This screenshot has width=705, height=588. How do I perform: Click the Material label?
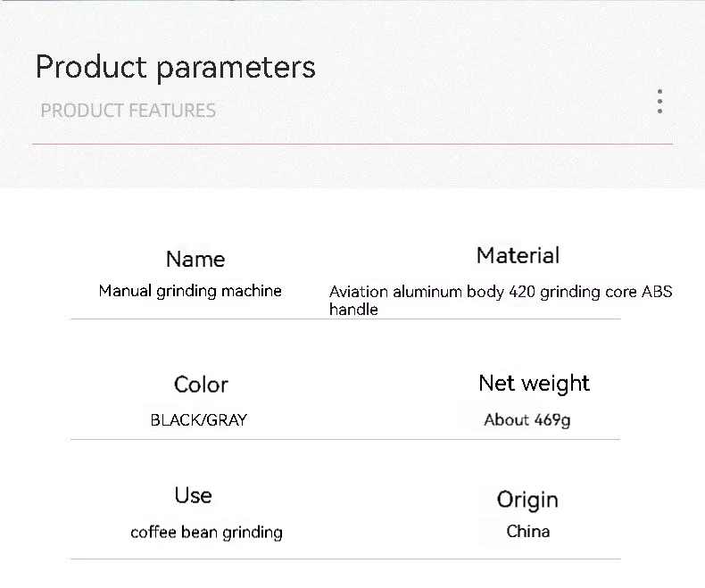[x=518, y=255]
